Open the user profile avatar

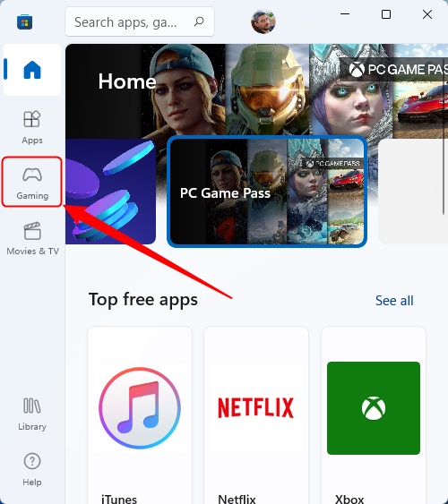pyautogui.click(x=263, y=21)
